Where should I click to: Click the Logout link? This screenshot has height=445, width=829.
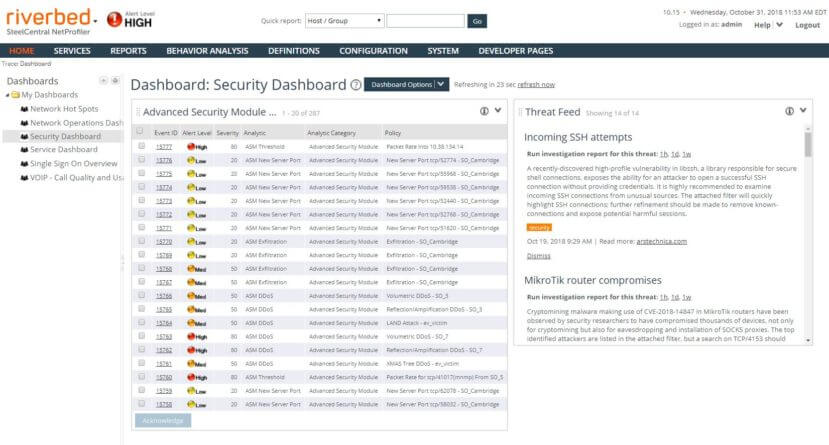coord(807,25)
